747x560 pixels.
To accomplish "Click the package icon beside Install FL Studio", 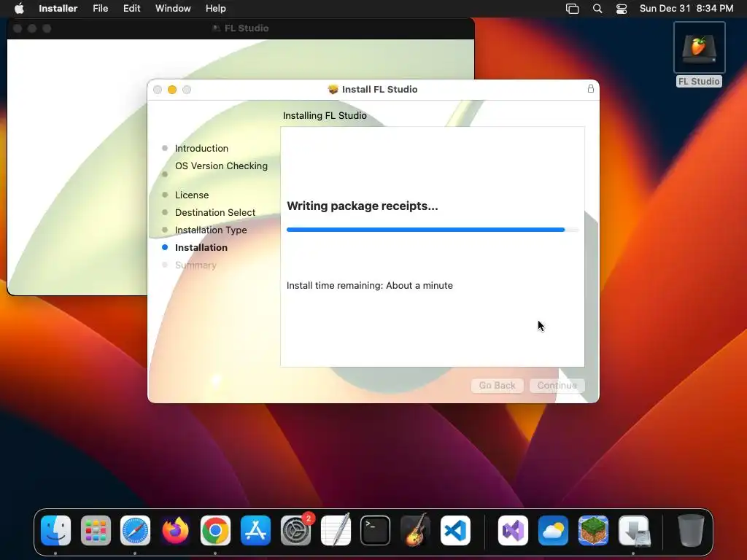I will coord(333,89).
